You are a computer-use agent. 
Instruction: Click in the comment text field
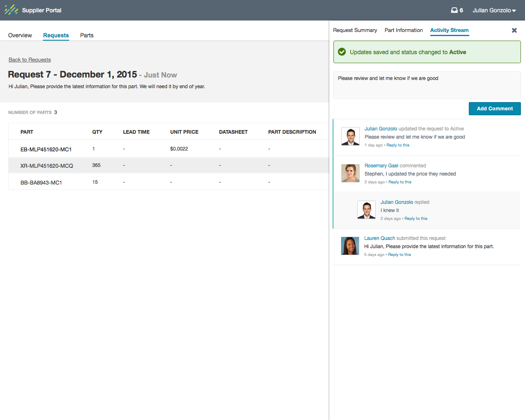[427, 85]
